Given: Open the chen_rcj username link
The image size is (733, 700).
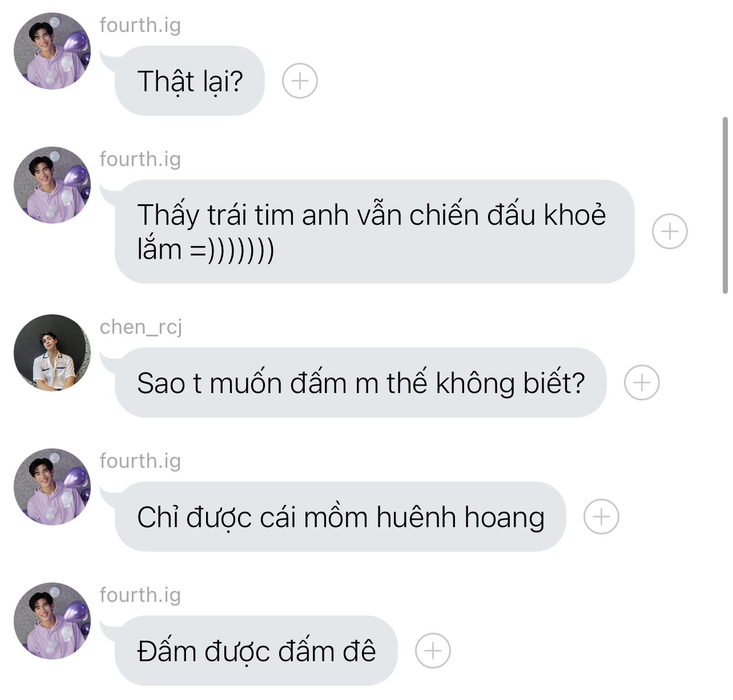Looking at the screenshot, I should (141, 327).
